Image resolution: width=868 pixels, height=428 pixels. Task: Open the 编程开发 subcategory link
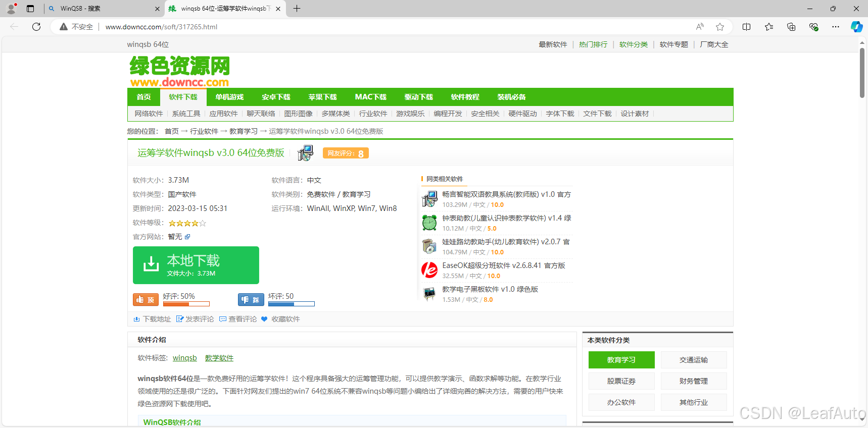pyautogui.click(x=448, y=114)
